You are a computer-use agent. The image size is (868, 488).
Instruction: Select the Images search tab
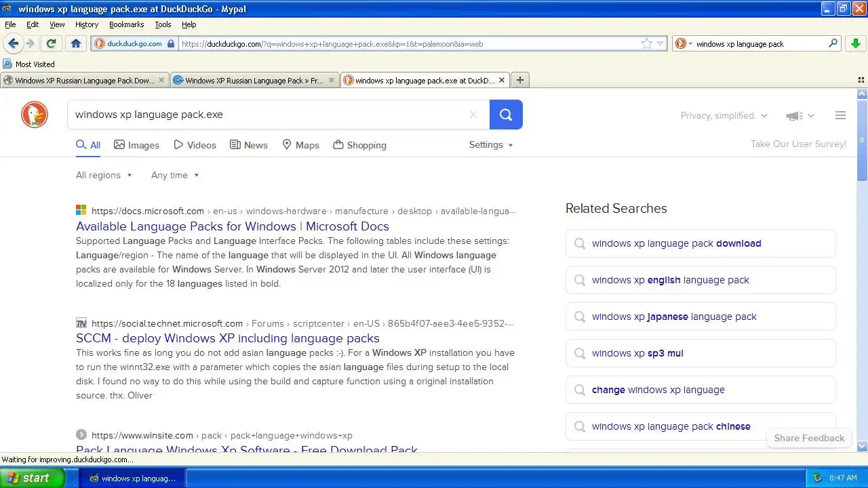click(x=136, y=145)
